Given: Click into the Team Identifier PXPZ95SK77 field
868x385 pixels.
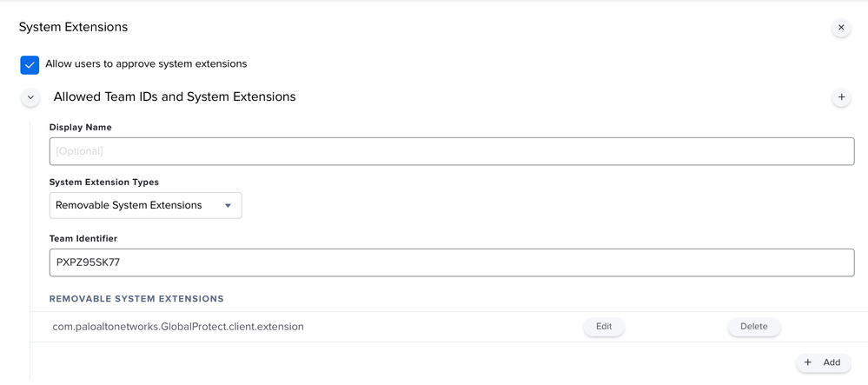Looking at the screenshot, I should [452, 262].
